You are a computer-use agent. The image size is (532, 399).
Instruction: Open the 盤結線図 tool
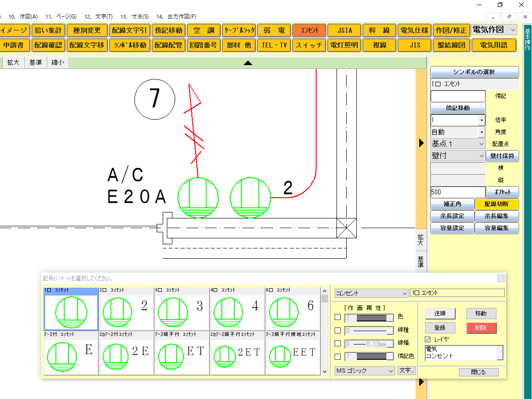(x=450, y=45)
